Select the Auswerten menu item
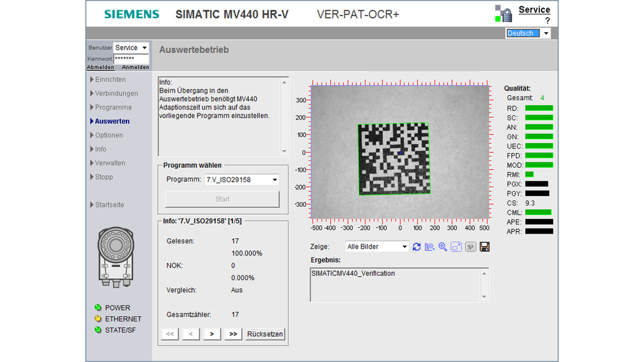 (112, 121)
